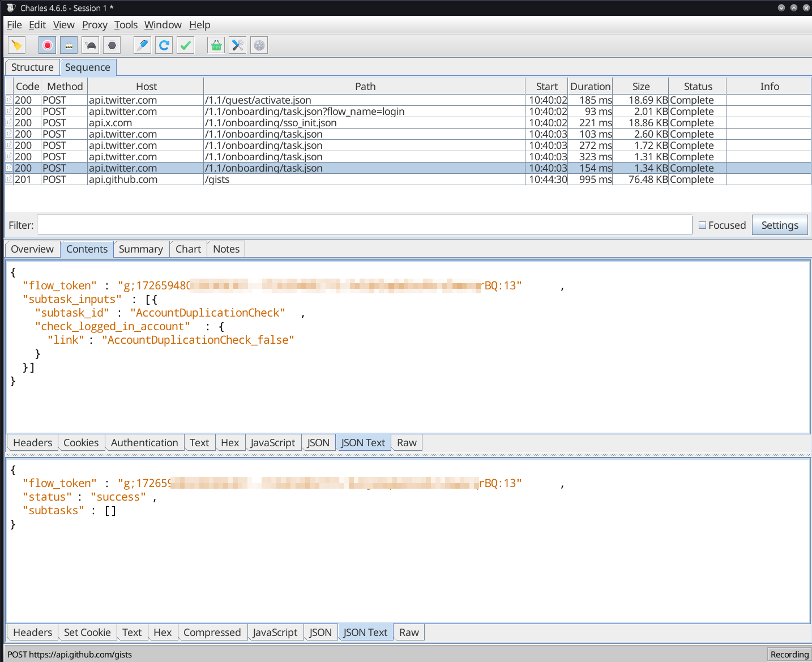Click the Validate green checkmark icon
The image size is (812, 662).
(186, 45)
